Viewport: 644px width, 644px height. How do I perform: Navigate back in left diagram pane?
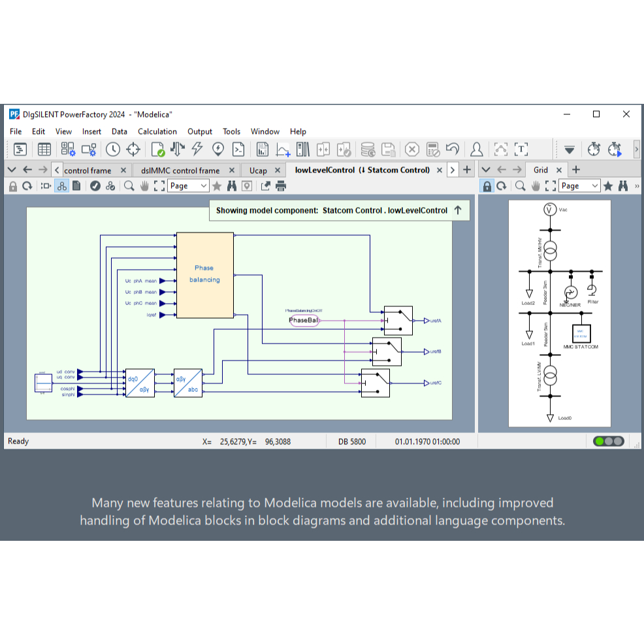27,170
